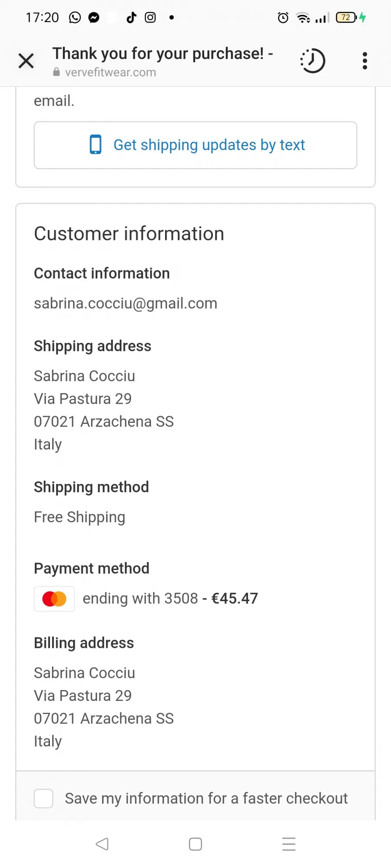Tap the Messenger notification icon

pos(94,17)
